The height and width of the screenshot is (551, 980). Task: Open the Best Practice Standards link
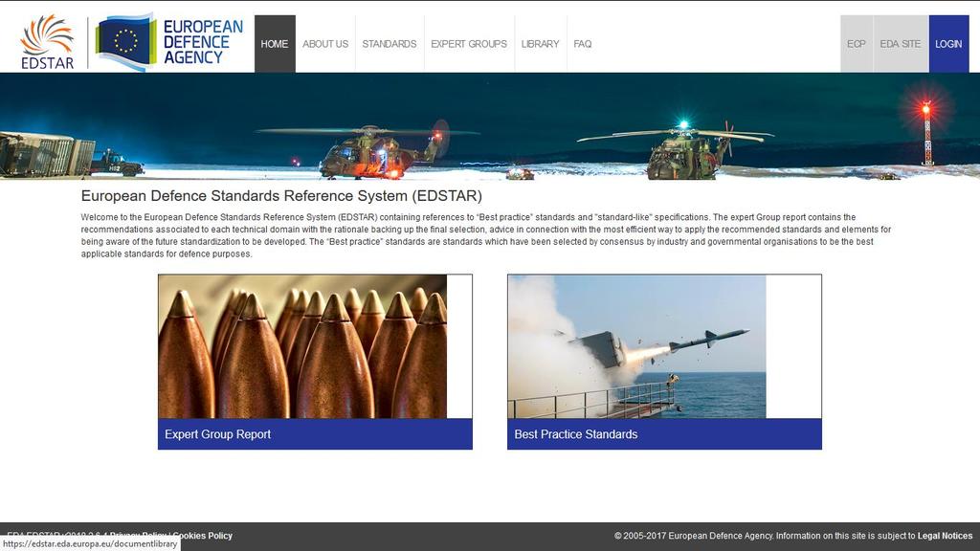pos(575,434)
